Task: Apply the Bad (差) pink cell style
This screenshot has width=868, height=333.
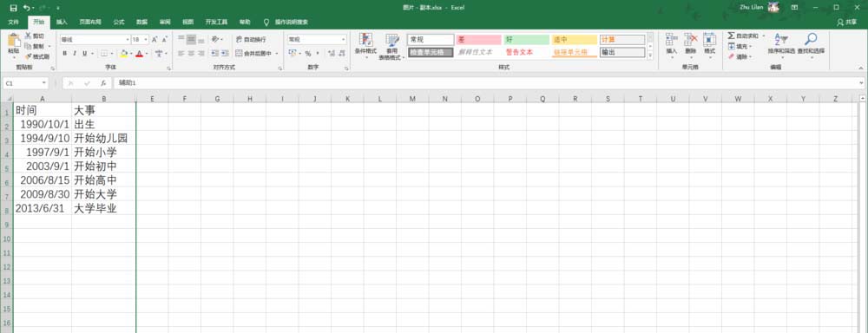Action: click(479, 40)
